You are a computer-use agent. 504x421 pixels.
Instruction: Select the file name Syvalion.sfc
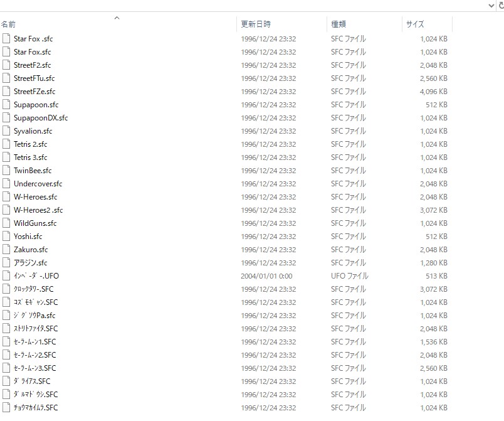tap(33, 131)
